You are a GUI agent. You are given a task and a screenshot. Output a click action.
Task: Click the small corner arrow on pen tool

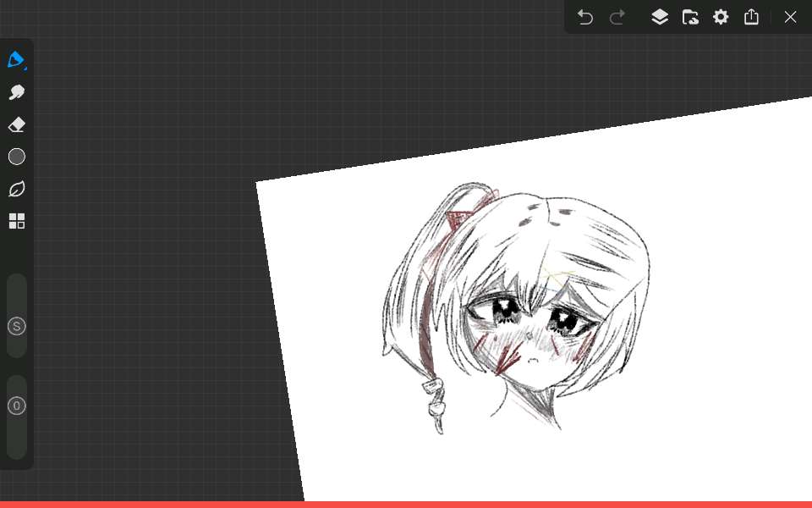point(25,68)
